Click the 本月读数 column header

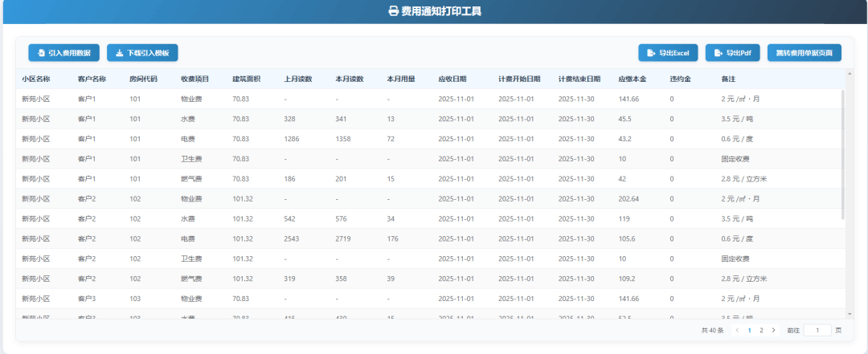click(x=350, y=79)
